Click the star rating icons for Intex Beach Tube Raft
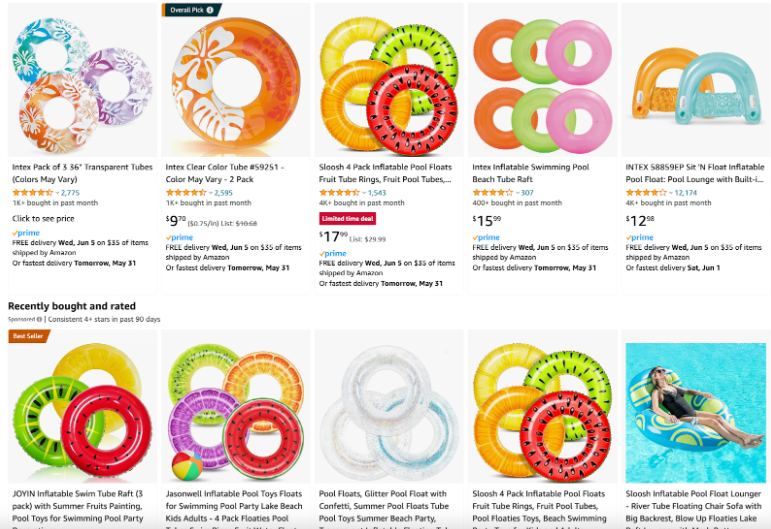The width and height of the screenshot is (771, 529). (x=493, y=193)
